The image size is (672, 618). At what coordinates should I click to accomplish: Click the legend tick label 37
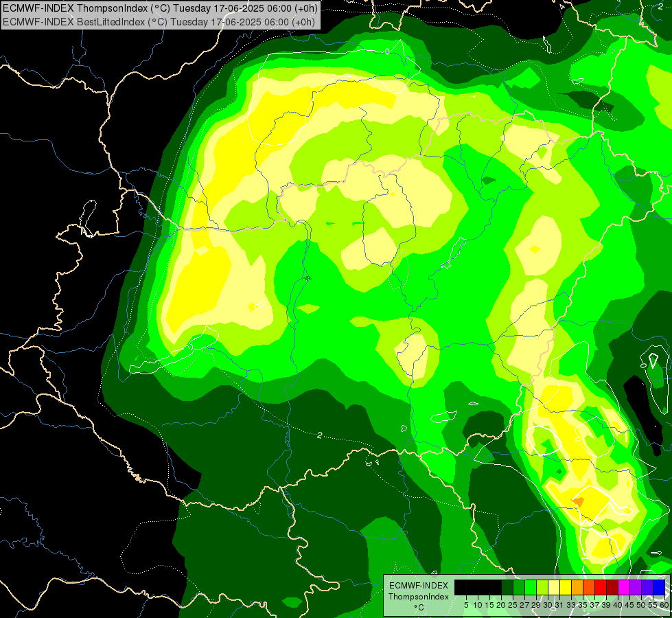point(594,605)
